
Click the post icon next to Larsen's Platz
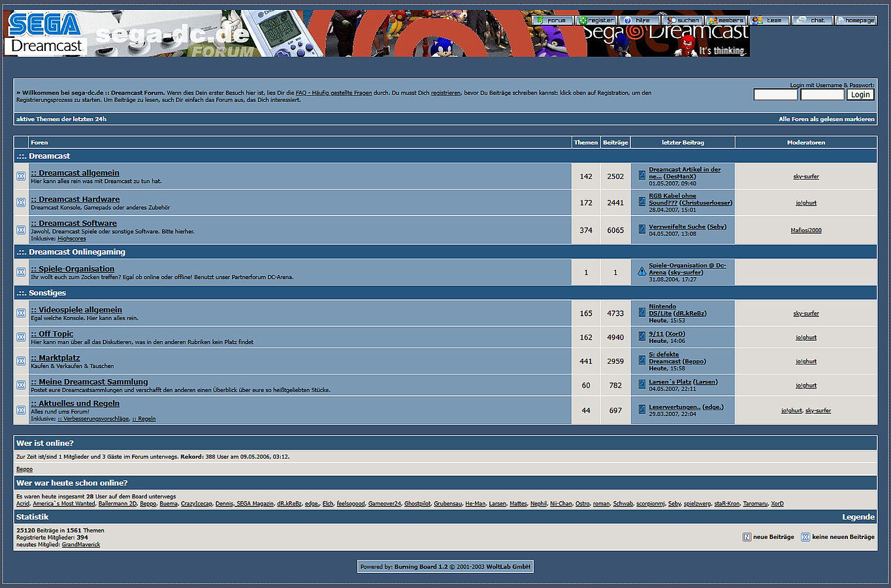pos(641,384)
